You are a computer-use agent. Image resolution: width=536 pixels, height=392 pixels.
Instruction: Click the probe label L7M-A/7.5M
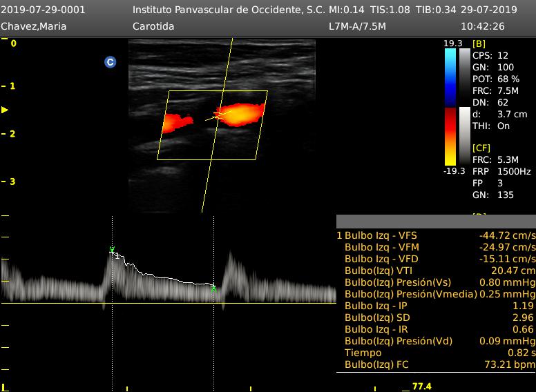click(357, 26)
